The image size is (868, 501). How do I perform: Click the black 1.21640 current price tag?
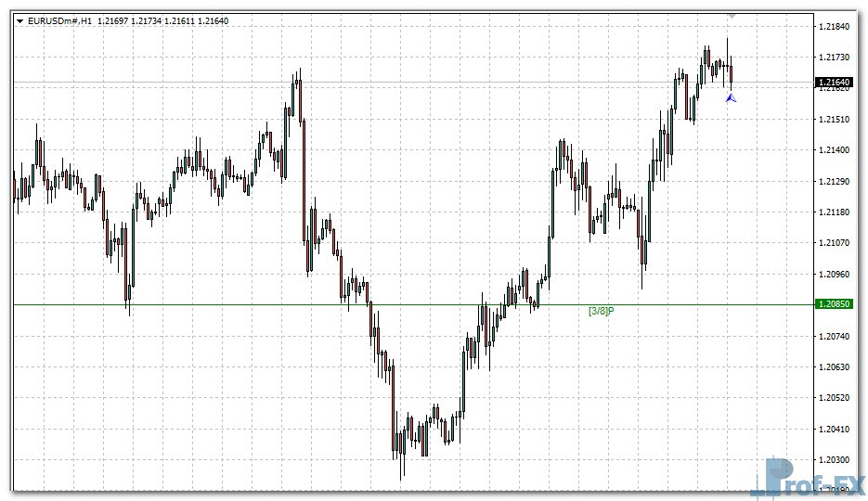pyautogui.click(x=835, y=83)
